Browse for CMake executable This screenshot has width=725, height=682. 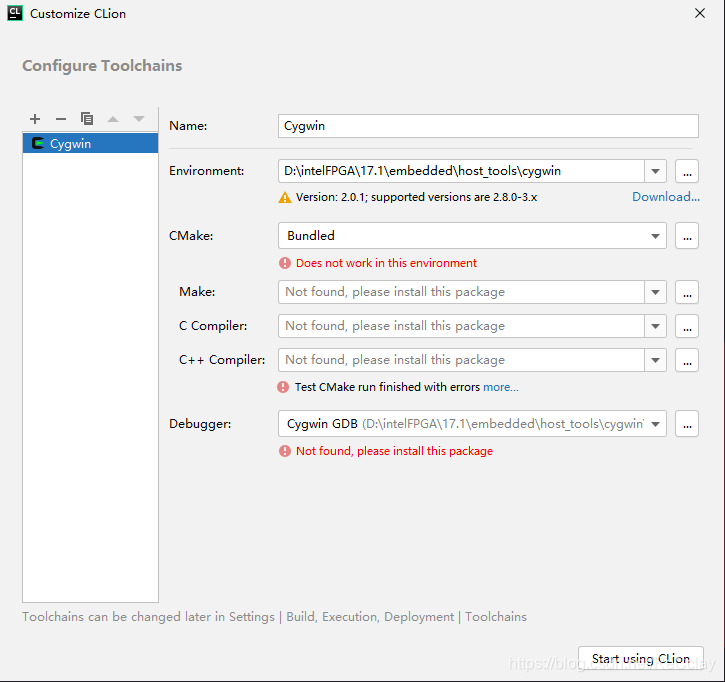coord(687,236)
